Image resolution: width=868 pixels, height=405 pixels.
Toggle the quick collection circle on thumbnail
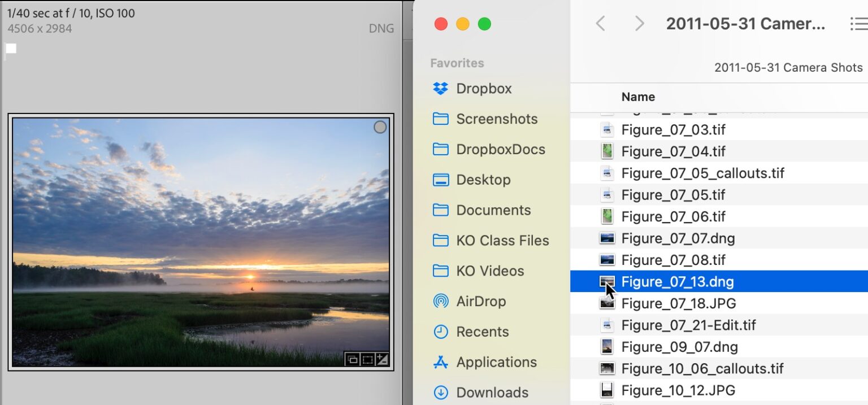click(x=380, y=128)
